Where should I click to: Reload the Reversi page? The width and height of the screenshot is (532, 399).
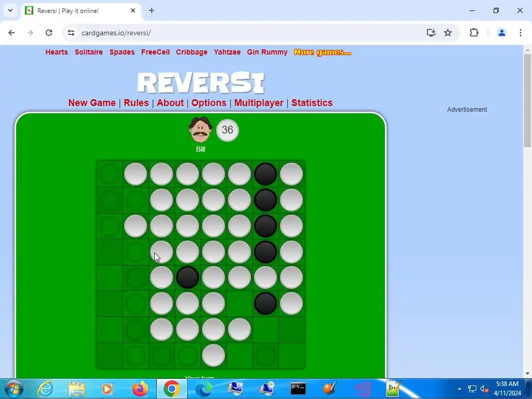point(49,33)
